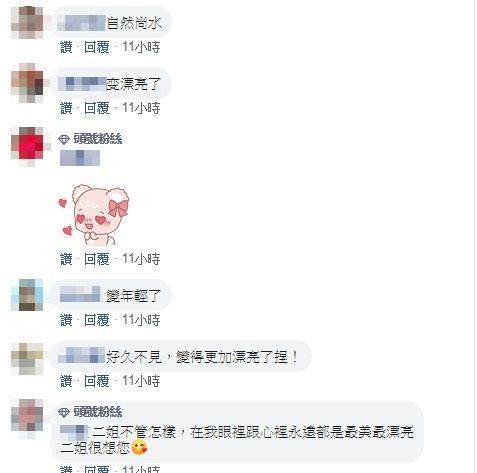477x473 pixels.
Task: Click the 11小時 timestamp under "變年輕了"
Action: 141,320
